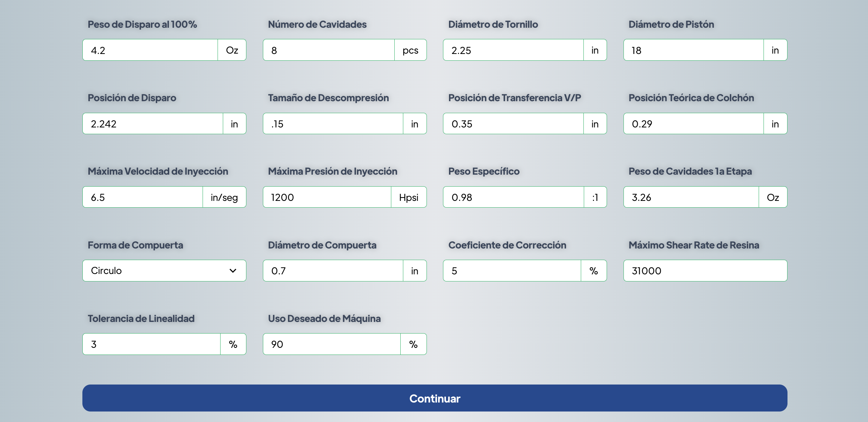Open the Forma de Compuerta dropdown
The image size is (868, 422).
pos(164,271)
